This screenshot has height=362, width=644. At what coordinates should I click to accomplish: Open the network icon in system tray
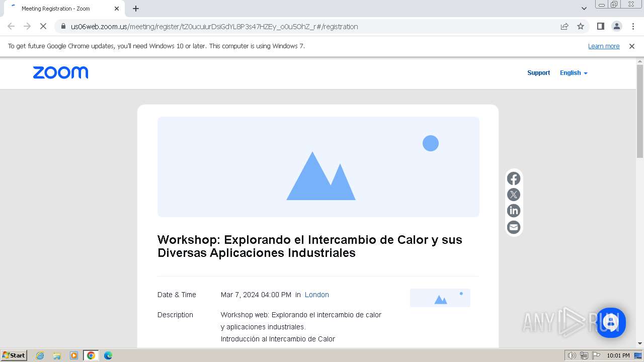pyautogui.click(x=584, y=355)
